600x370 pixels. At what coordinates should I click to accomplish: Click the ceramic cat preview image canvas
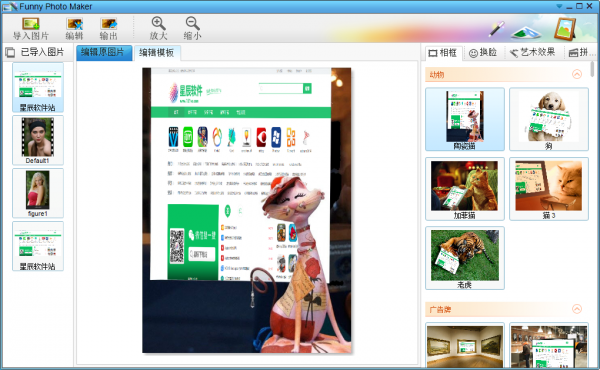pyautogui.click(x=246, y=210)
